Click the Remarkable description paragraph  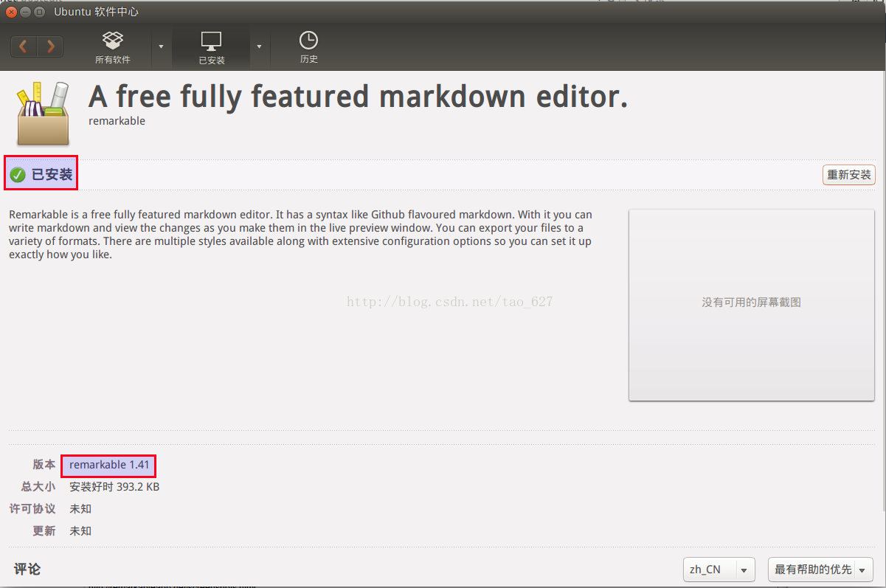300,235
